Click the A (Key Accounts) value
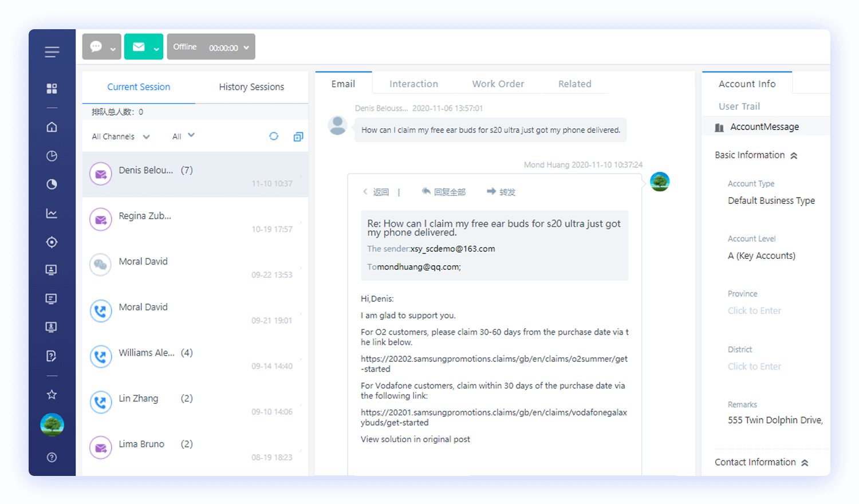Image resolution: width=859 pixels, height=504 pixels. click(x=762, y=255)
